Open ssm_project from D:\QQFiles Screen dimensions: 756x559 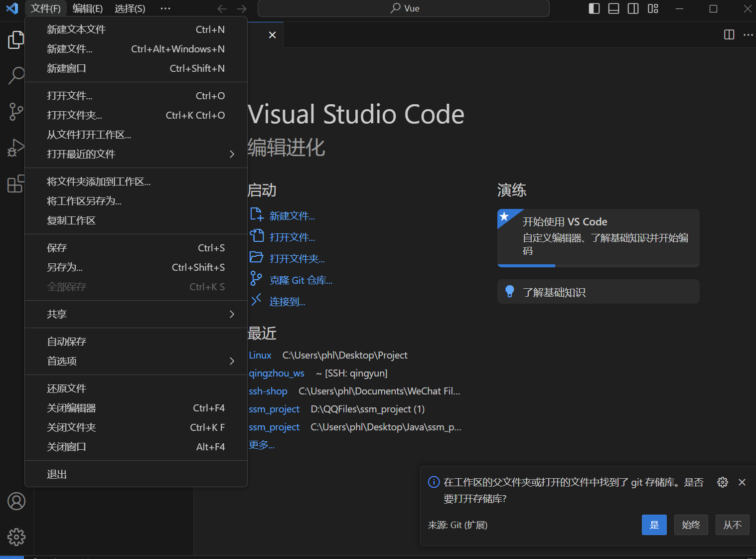(274, 409)
